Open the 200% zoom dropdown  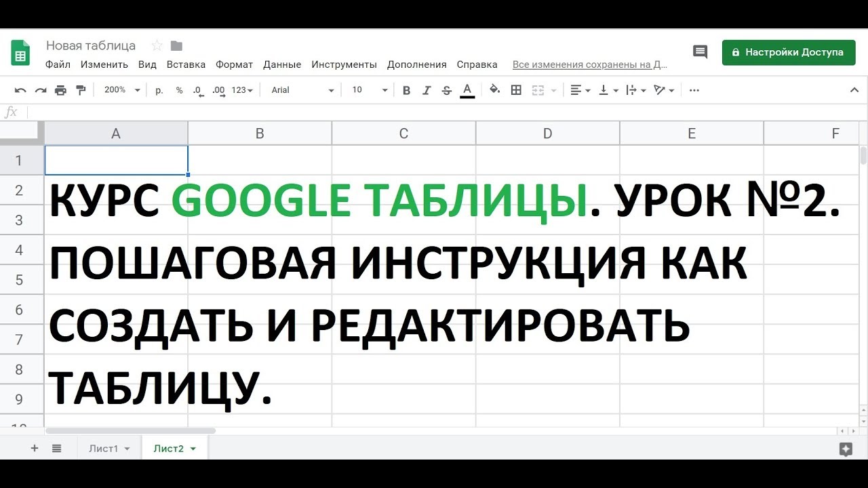(122, 90)
